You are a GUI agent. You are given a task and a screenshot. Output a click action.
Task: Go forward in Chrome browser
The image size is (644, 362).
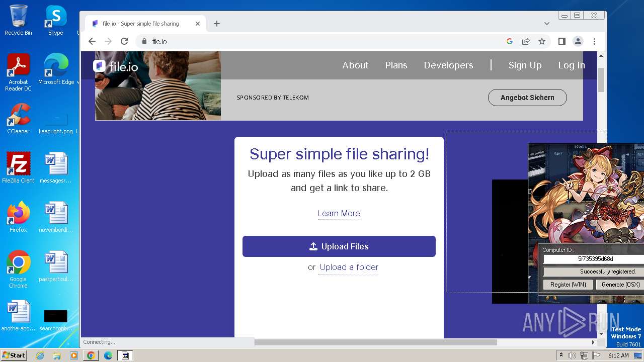[108, 41]
